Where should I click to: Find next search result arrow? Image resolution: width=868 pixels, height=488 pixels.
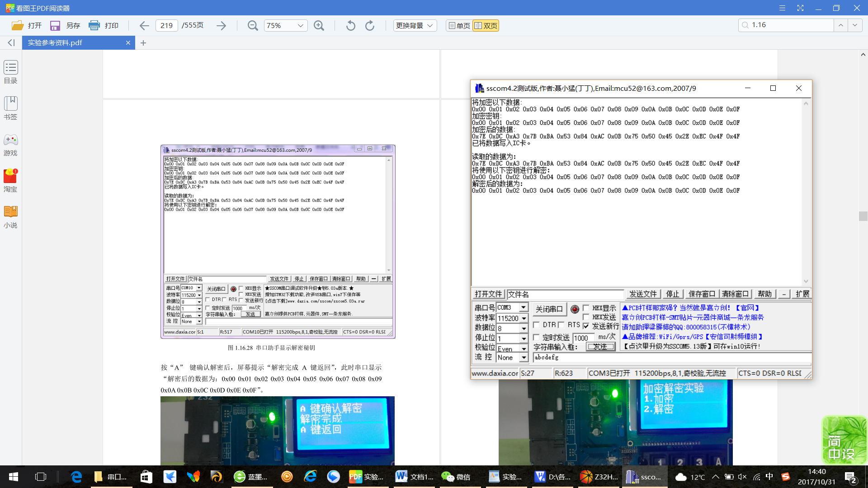(854, 25)
